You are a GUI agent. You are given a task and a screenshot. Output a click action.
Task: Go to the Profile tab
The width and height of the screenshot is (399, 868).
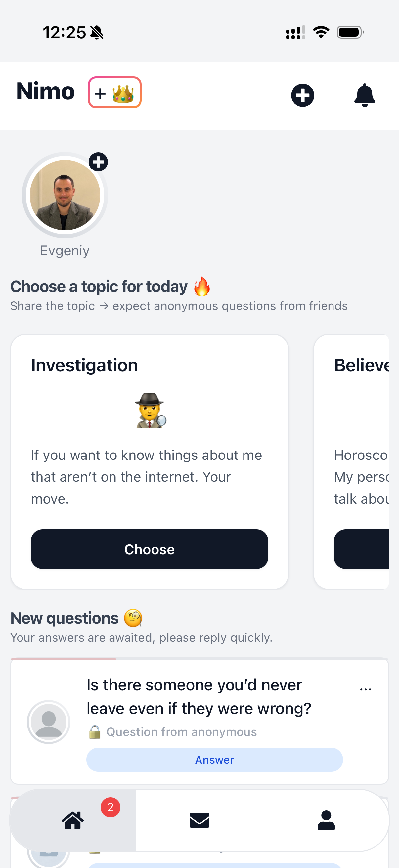[326, 820]
